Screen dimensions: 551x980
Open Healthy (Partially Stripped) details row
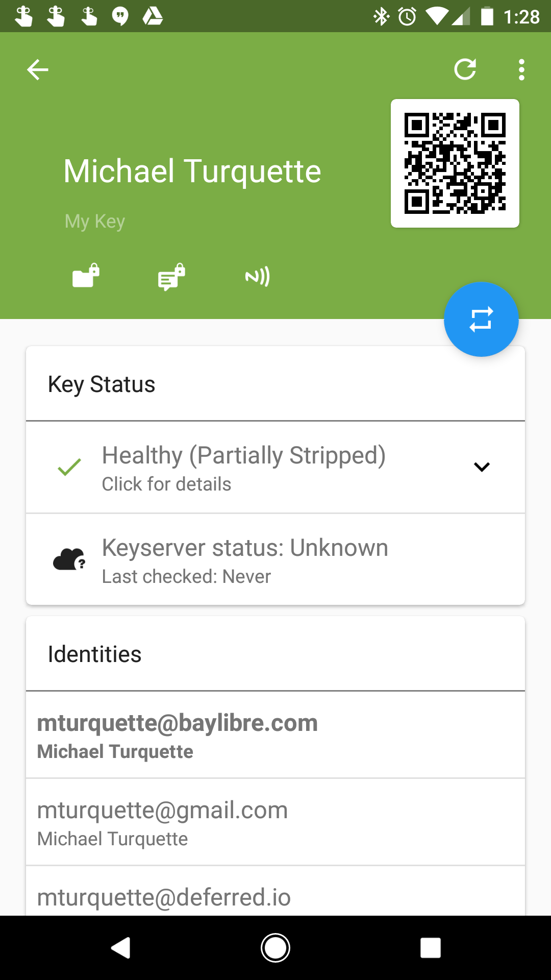coord(275,467)
